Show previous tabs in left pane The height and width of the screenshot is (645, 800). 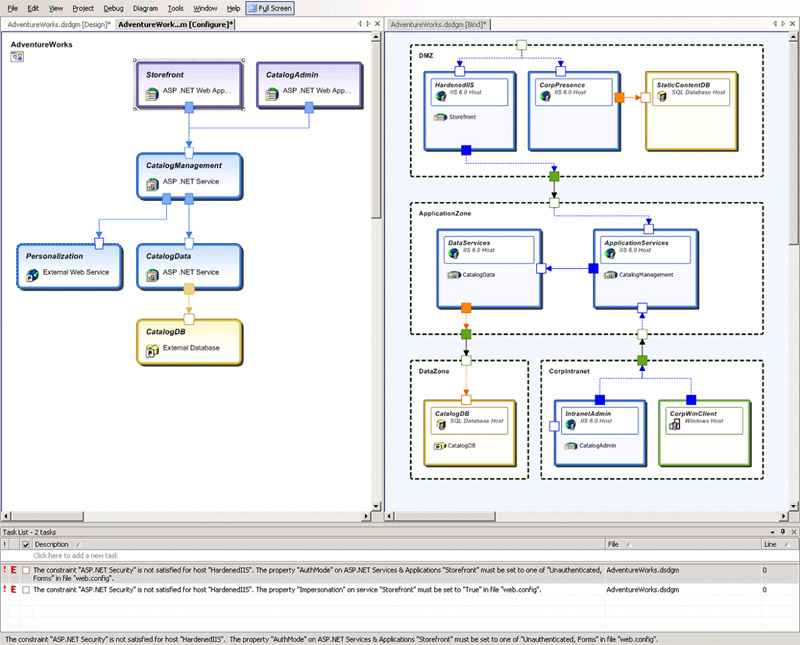coord(360,23)
